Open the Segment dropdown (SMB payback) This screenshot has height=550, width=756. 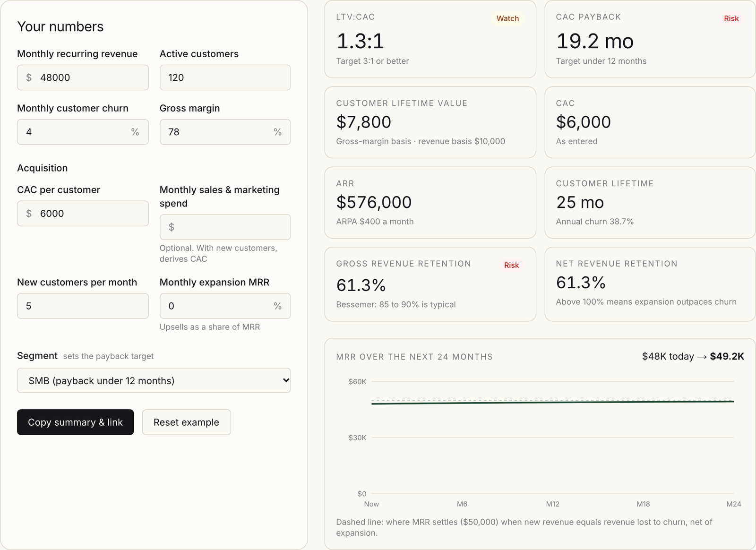click(x=154, y=380)
